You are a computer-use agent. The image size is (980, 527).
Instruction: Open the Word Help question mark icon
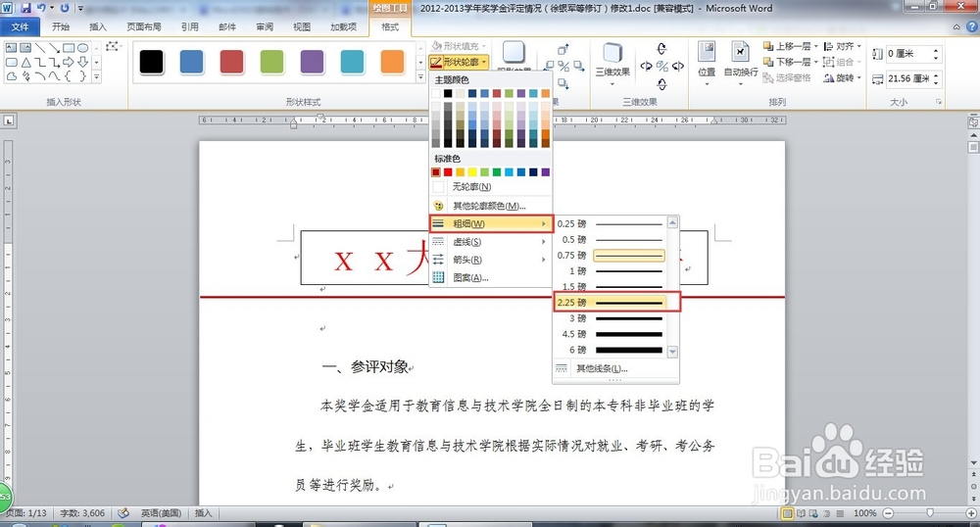tap(972, 26)
